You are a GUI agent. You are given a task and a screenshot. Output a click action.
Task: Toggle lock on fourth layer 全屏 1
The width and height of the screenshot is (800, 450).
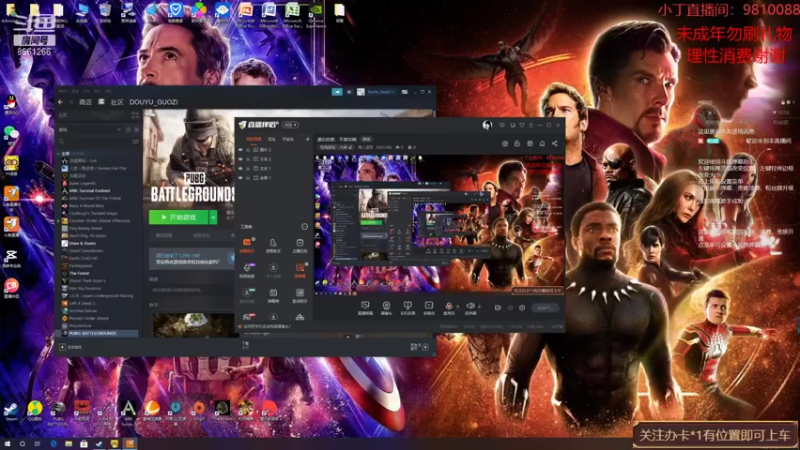coord(248,178)
